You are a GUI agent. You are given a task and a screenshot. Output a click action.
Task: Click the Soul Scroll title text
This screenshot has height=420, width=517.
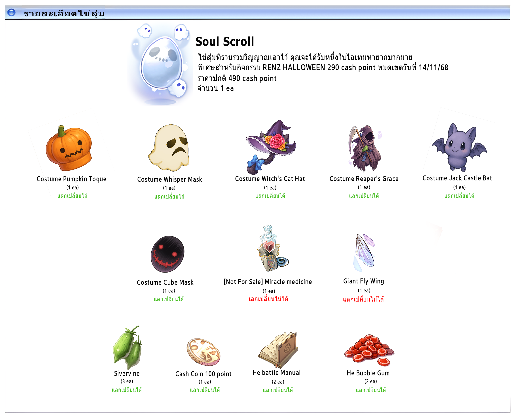[x=225, y=42]
